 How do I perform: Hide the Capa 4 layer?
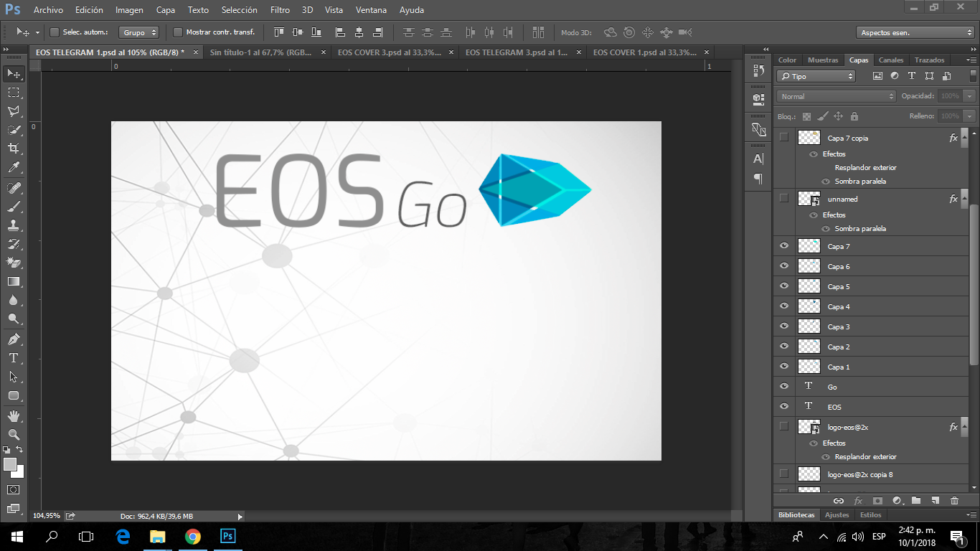click(x=784, y=306)
